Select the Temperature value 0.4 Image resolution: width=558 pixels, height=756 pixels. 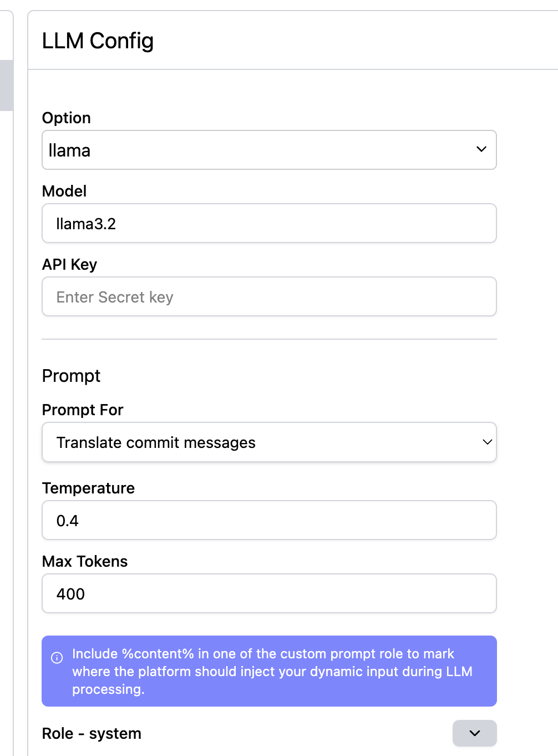point(269,520)
